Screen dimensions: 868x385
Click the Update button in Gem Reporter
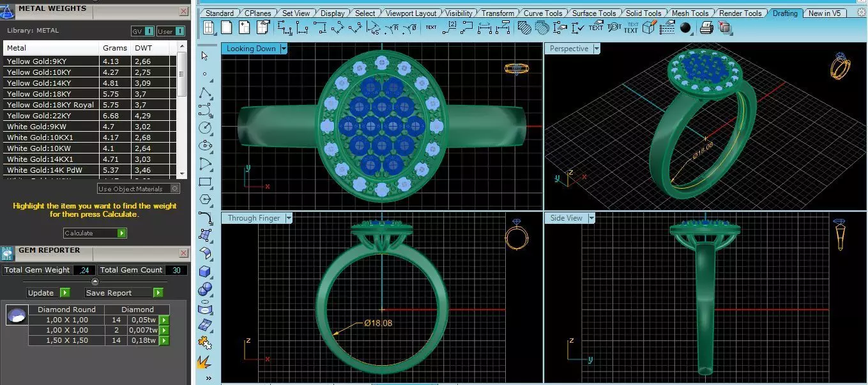pyautogui.click(x=49, y=292)
